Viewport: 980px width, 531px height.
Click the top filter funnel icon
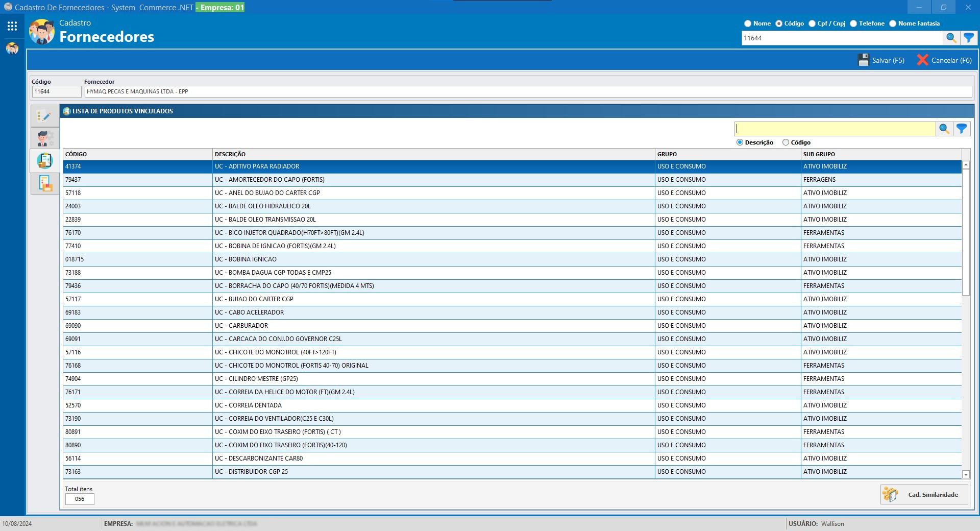tap(968, 38)
